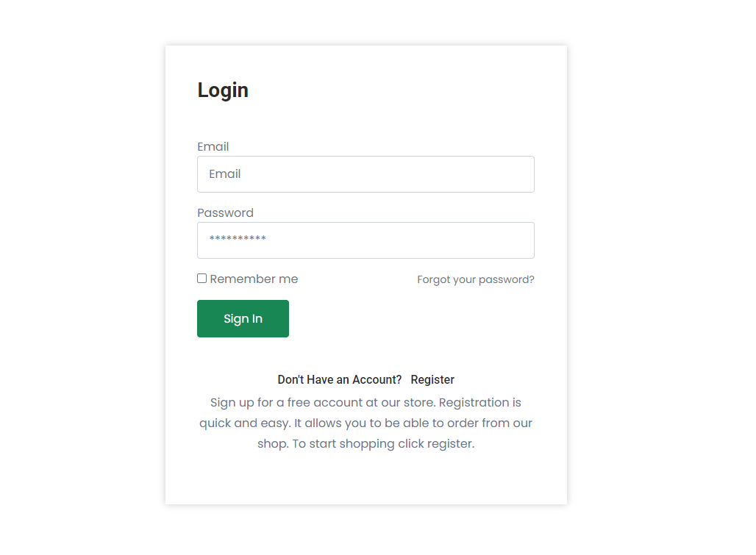Click the Password field label
Image resolution: width=756 pixels, height=555 pixels.
[x=225, y=212]
